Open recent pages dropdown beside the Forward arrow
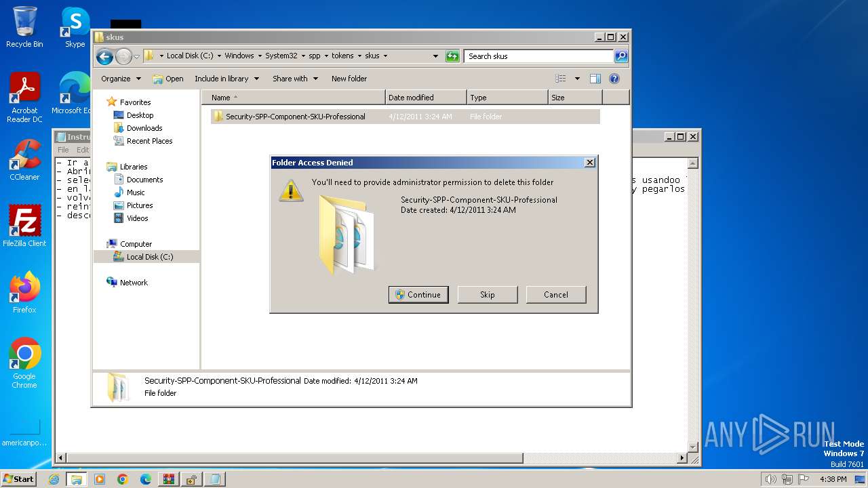Viewport: 868px width, 488px height. click(x=136, y=56)
